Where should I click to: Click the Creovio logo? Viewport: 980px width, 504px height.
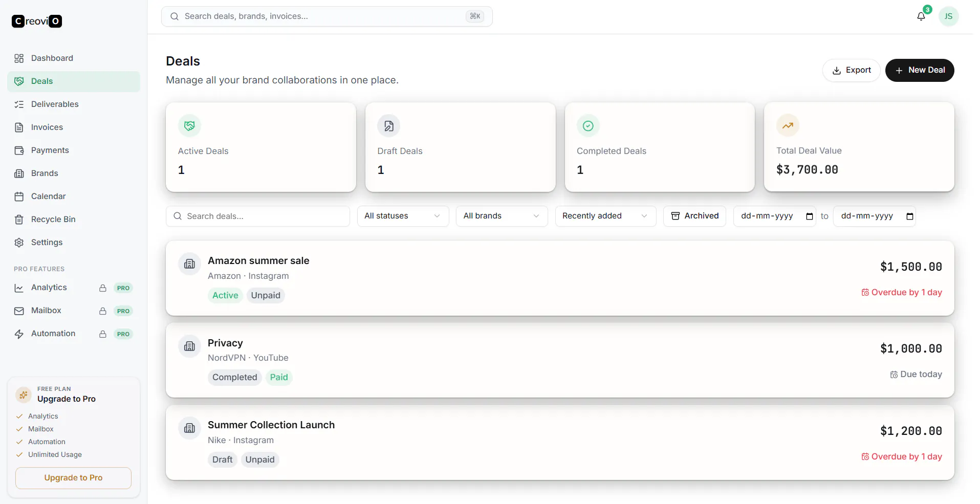pos(37,21)
